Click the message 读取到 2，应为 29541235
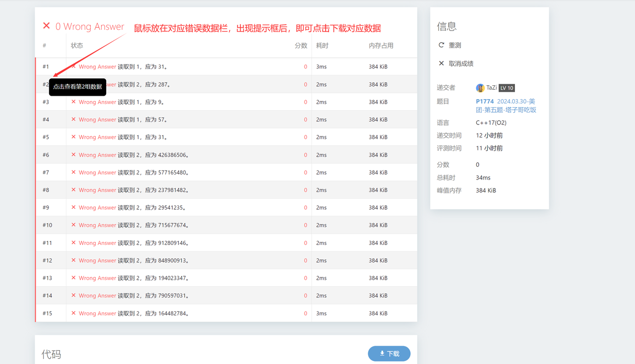 click(152, 207)
